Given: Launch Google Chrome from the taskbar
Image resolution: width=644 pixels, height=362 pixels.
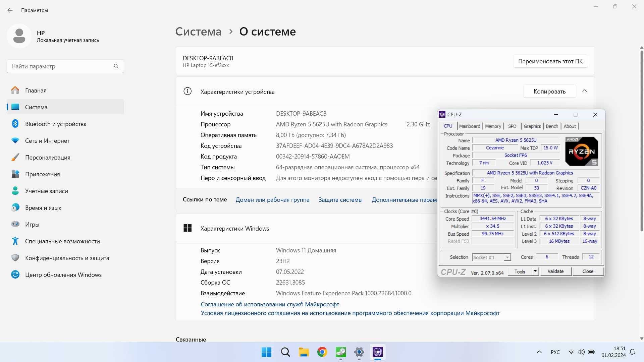Looking at the screenshot, I should tap(322, 352).
